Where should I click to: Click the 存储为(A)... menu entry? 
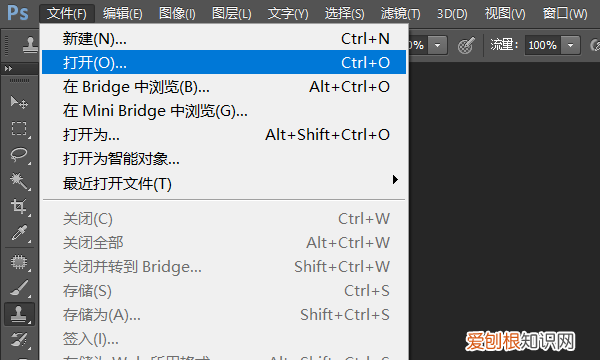coord(224,315)
